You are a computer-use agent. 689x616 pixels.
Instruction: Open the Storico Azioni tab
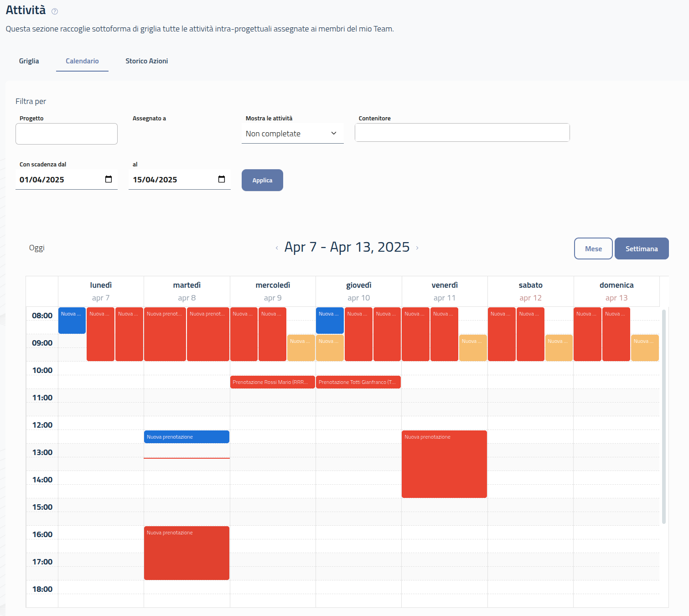[x=146, y=61]
